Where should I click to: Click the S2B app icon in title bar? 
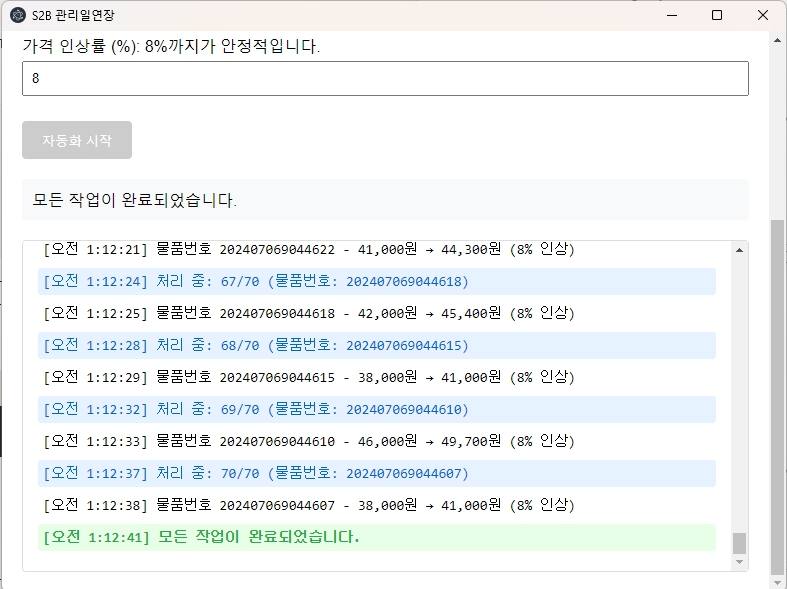click(x=18, y=15)
